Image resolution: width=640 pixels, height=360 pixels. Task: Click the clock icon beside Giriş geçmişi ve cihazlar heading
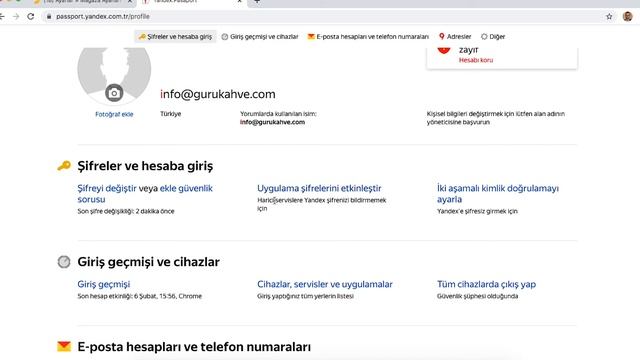coord(64,262)
